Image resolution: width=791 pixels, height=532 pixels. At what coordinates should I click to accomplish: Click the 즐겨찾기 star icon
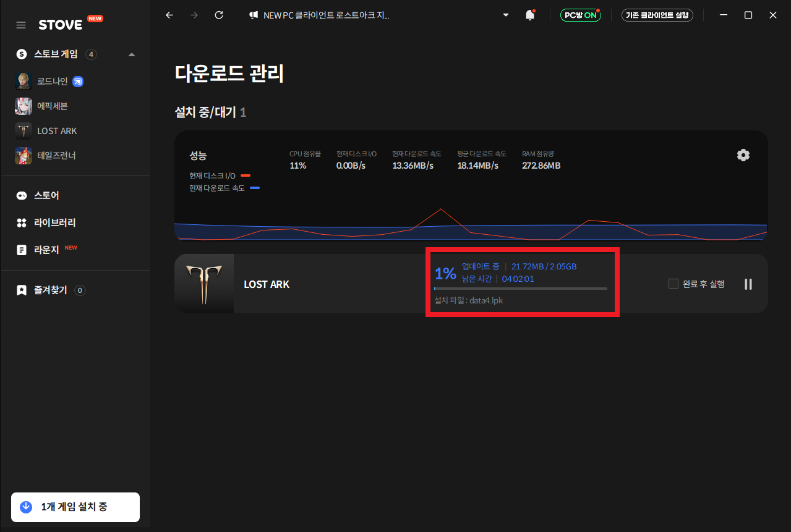(22, 290)
